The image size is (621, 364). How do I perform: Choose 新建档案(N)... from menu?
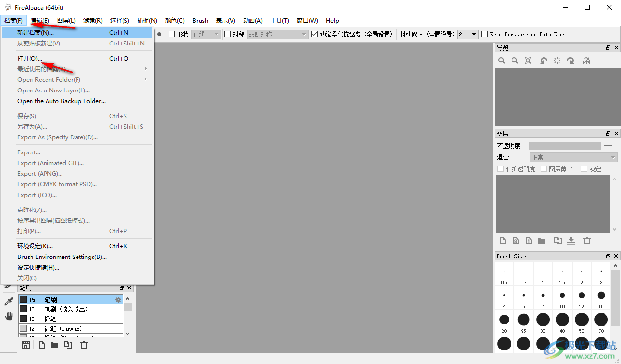[77, 33]
